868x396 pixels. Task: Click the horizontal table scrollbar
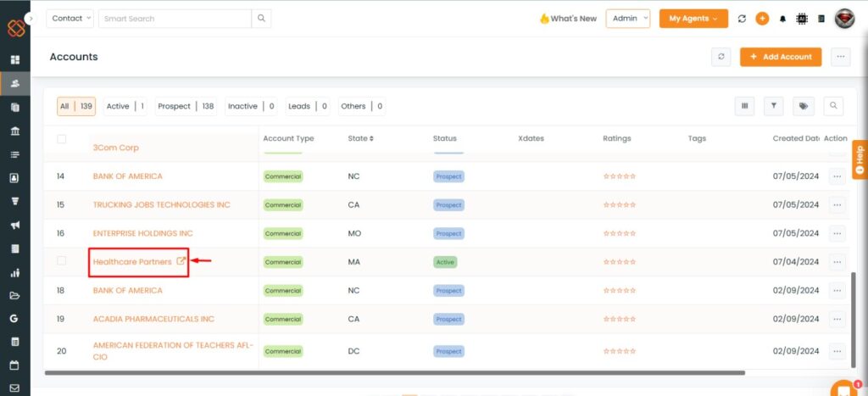point(395,373)
